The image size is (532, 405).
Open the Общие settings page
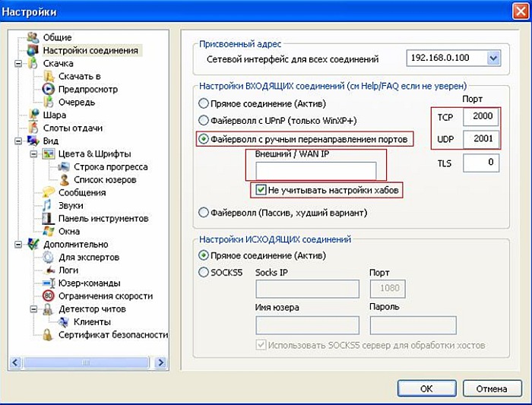(x=57, y=37)
